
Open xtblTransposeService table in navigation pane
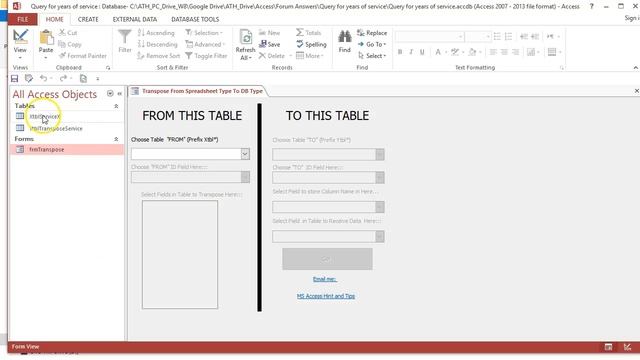(x=67, y=128)
